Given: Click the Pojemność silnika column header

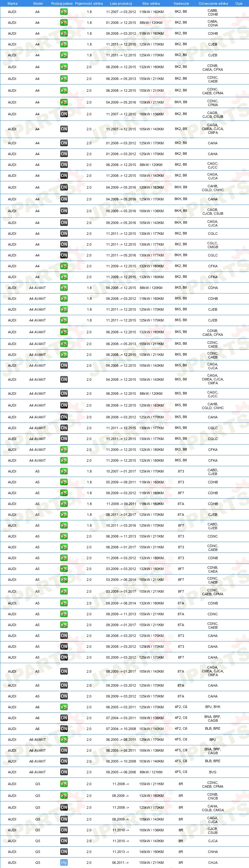Looking at the screenshot, I should [x=89, y=4].
